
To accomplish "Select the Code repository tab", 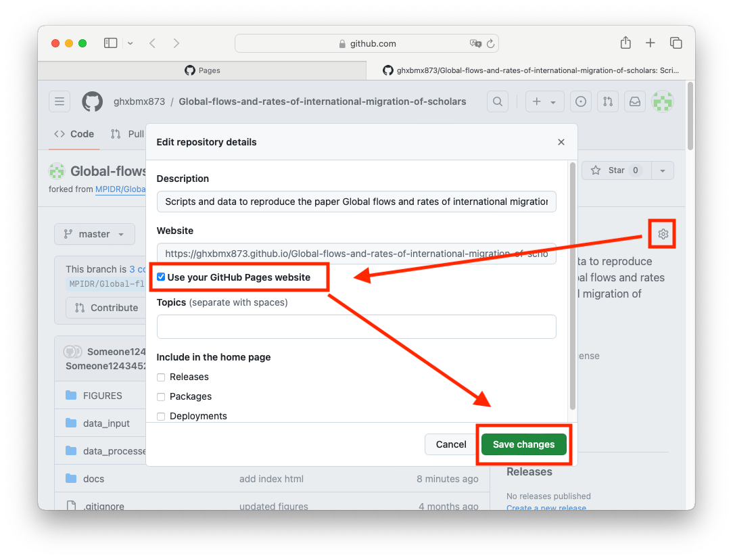I will coord(74,134).
